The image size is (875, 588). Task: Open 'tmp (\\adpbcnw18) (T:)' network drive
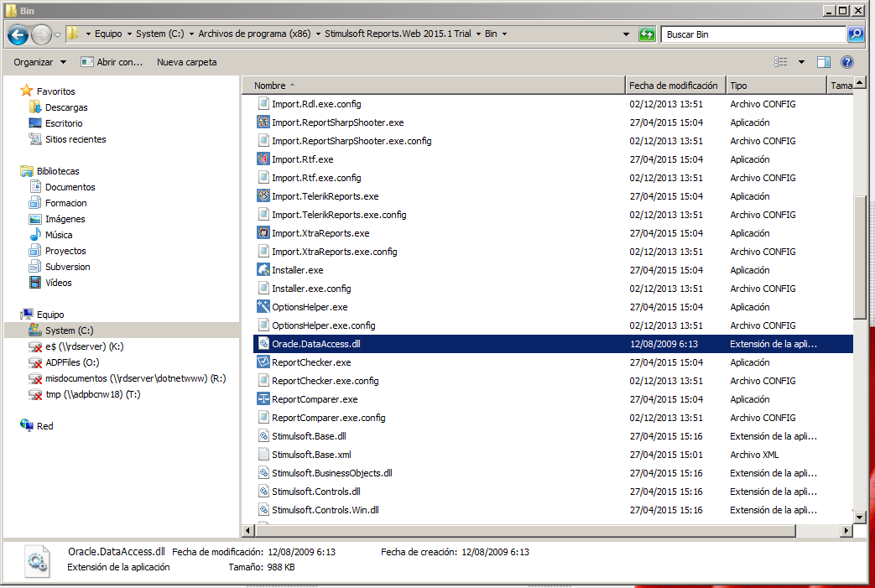92,394
